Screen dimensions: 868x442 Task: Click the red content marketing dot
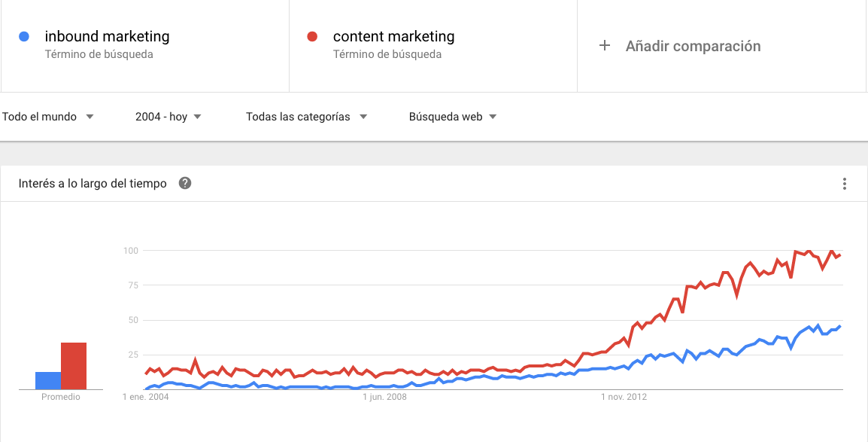click(312, 36)
